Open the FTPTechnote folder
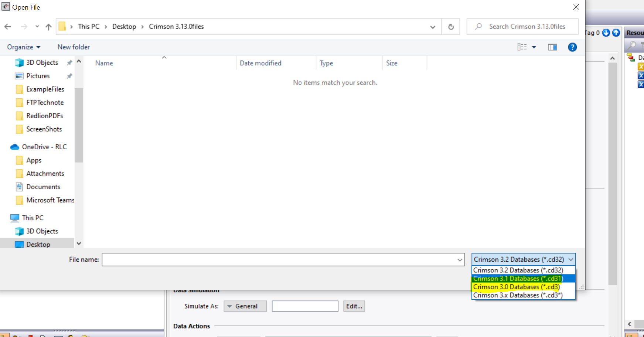Screen dimensions: 644x337 point(45,102)
